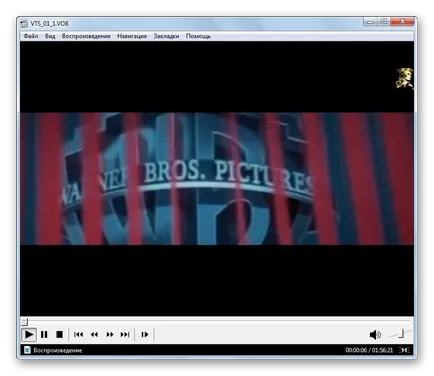
Task: Click the VTS_01_1.VOB title bar app icon
Action: 24,24
